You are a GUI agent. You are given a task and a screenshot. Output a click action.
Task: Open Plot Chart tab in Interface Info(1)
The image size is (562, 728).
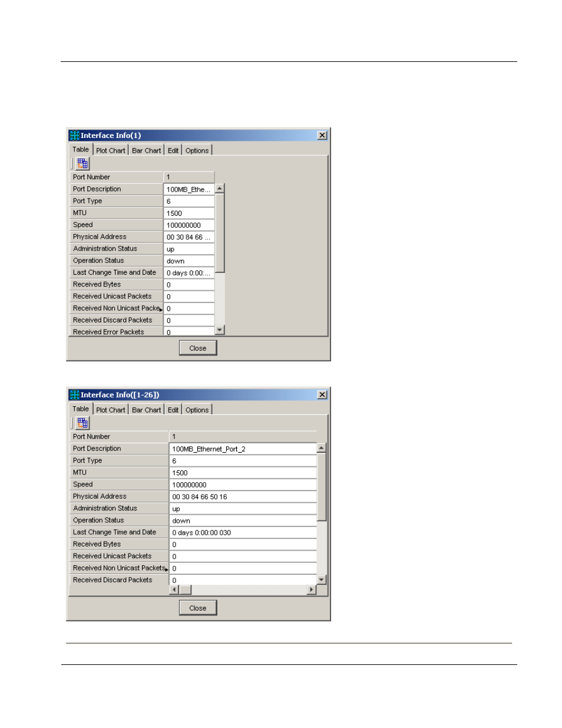(111, 150)
